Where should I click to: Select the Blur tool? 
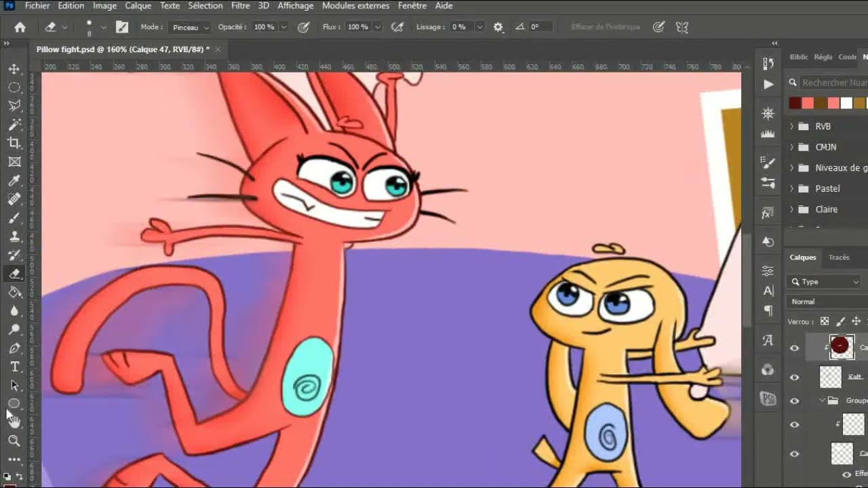[x=14, y=311]
